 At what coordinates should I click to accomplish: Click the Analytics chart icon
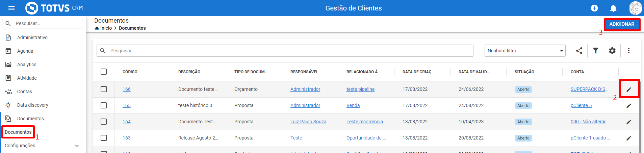tap(8, 65)
